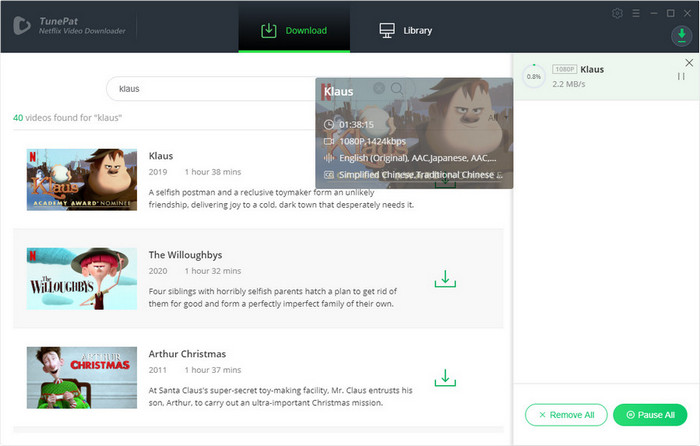The height and width of the screenshot is (446, 700).
Task: Toggle the green download queue button
Action: (x=680, y=35)
